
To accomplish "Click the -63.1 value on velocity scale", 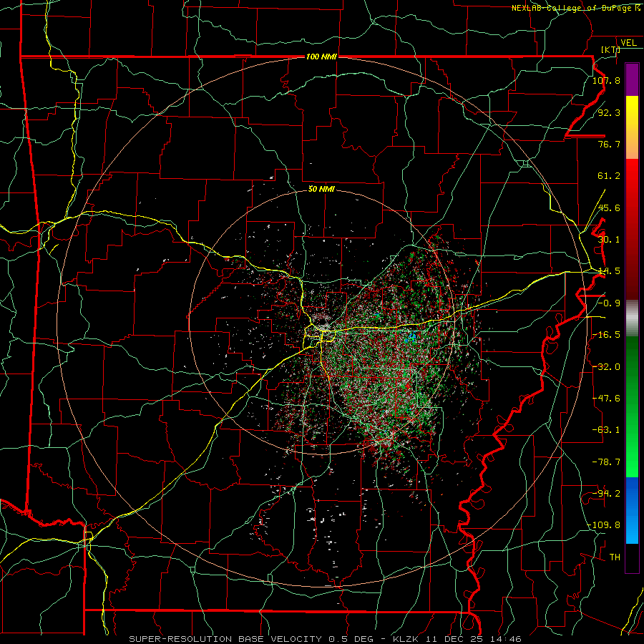I will point(606,430).
